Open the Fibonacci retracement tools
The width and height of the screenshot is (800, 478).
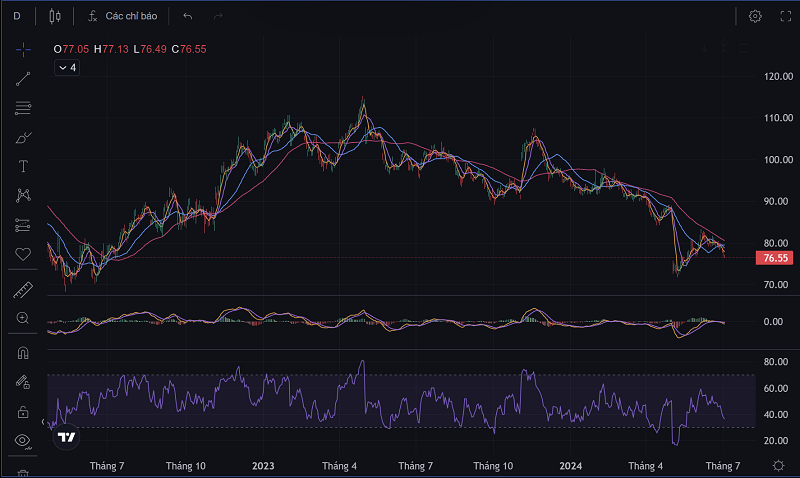click(x=23, y=108)
